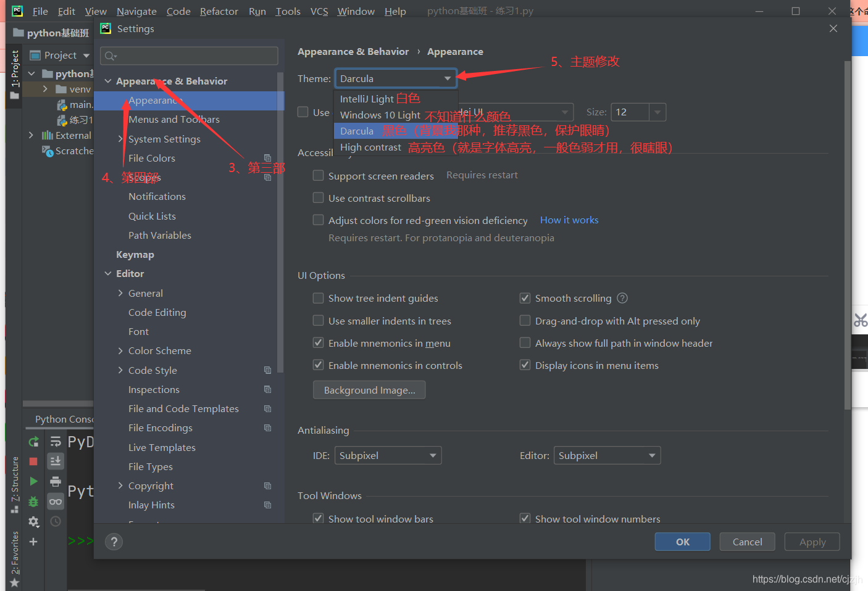Screen dimensions: 868x591
Task: Click project-level icon beside Inlay Hints
Action: 267,505
